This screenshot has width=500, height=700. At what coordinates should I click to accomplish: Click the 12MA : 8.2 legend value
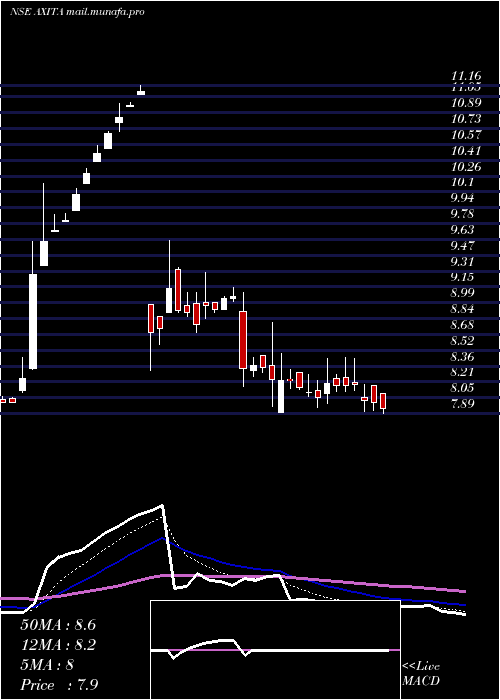pos(58,645)
